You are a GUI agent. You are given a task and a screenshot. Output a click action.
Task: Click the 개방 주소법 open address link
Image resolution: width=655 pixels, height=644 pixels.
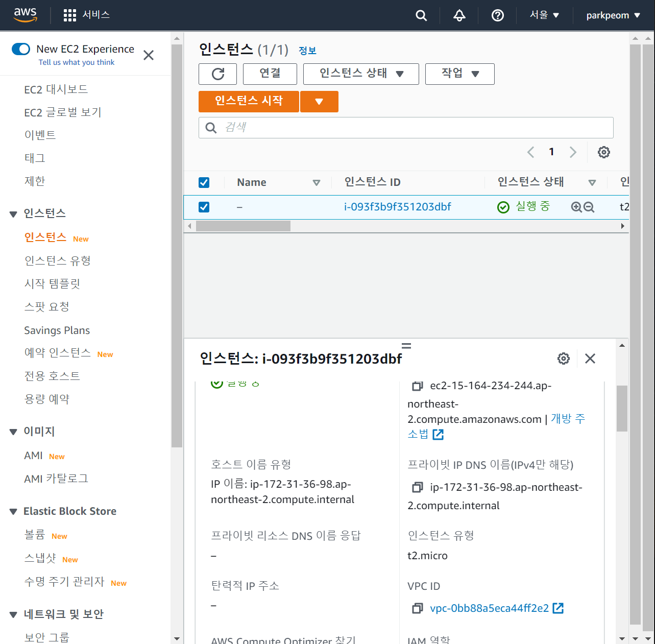click(x=497, y=426)
